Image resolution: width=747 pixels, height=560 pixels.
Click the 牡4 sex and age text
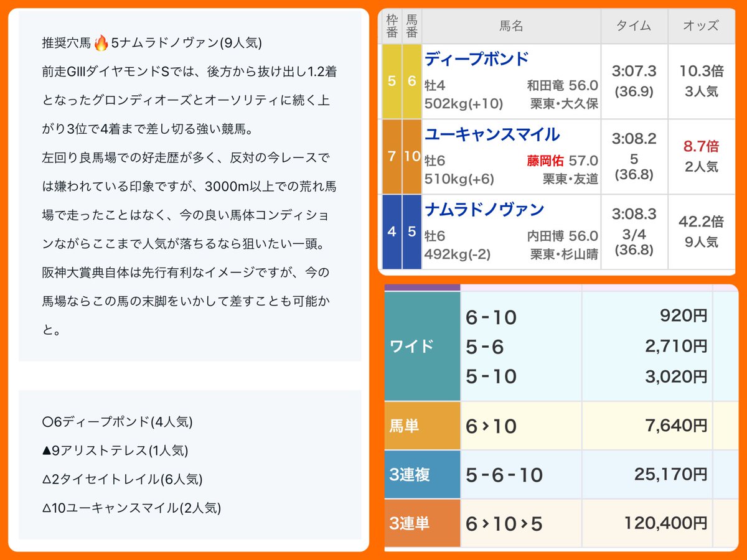click(435, 86)
